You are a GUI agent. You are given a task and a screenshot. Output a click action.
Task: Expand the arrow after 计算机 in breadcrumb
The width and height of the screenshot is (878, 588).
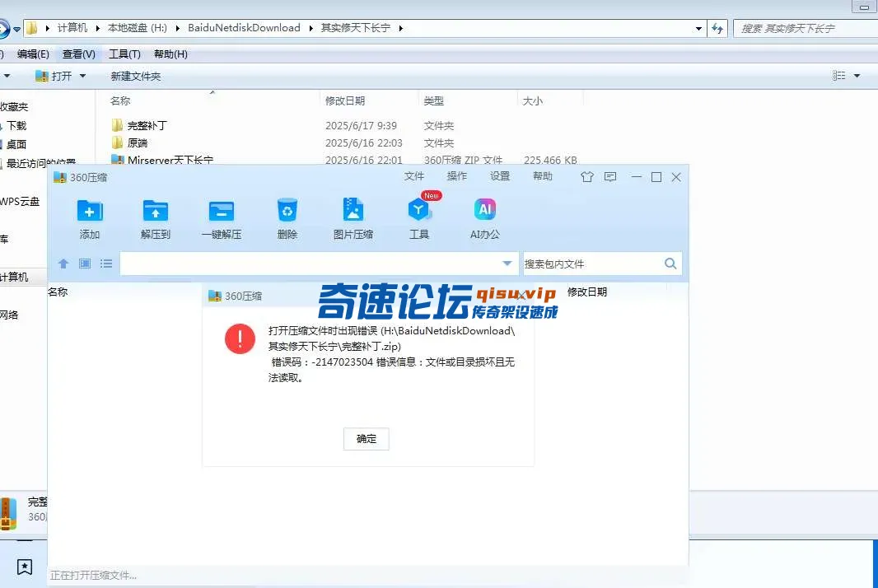point(97,28)
